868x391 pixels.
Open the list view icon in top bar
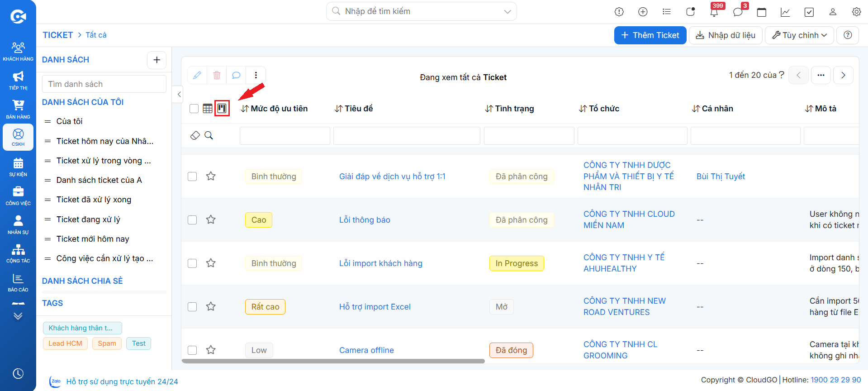(x=667, y=12)
